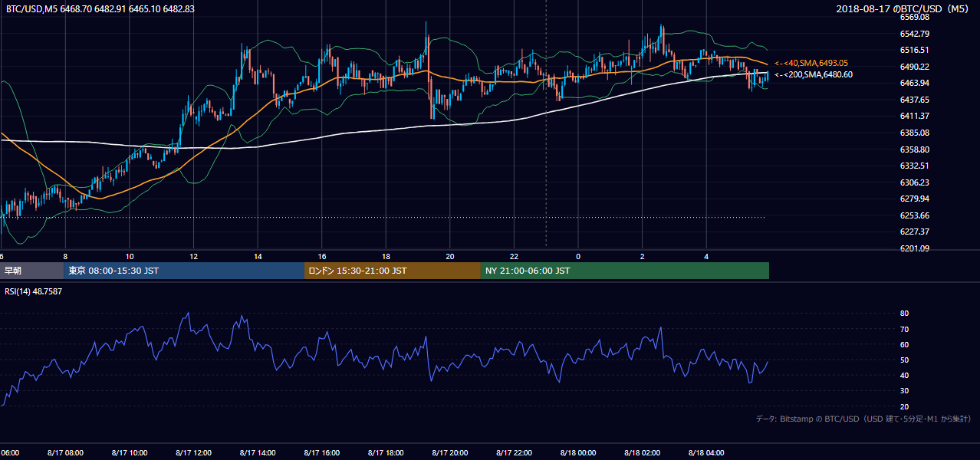Click the 8/18 02:00 date label
Viewport: 980px width, 460px height.
point(642,453)
